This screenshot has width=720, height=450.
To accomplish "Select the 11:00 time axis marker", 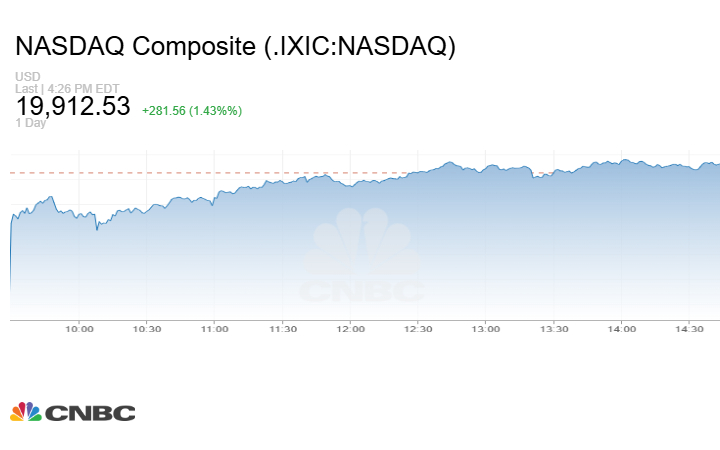I will pos(214,329).
